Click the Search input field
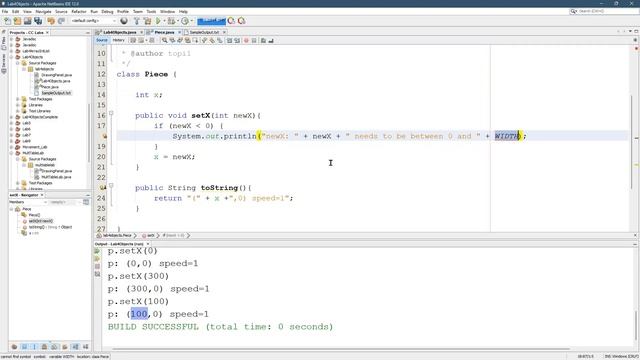Viewport: 640px width, 360px height. [x=607, y=11]
